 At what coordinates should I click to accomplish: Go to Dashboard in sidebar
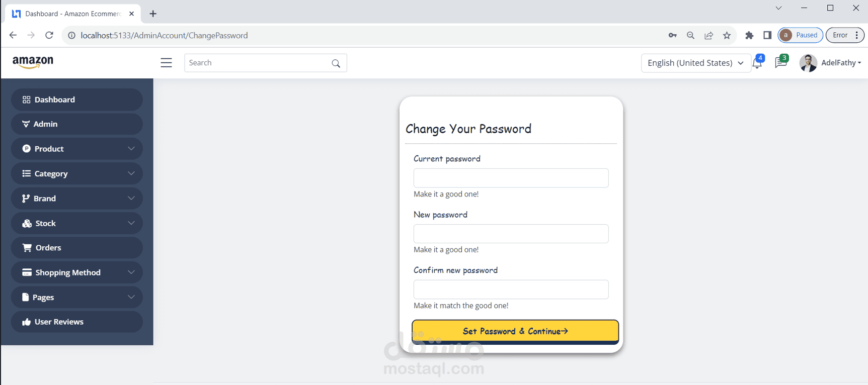click(77, 100)
